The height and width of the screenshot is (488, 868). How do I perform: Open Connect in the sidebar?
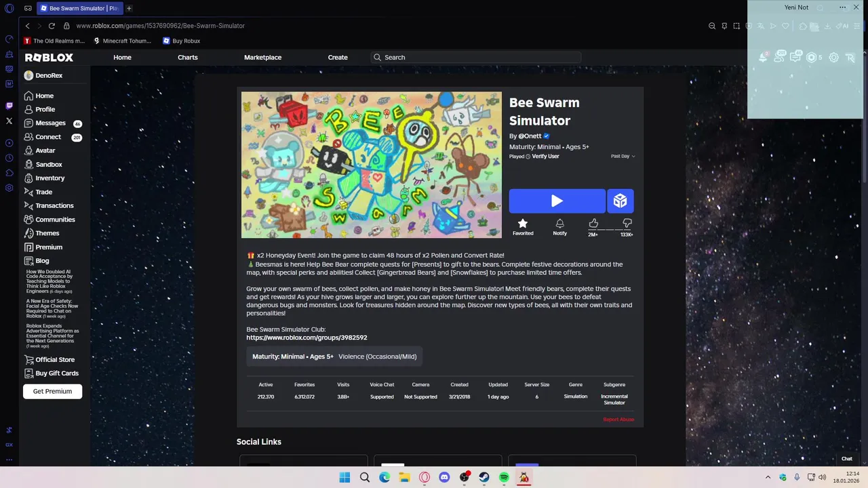pyautogui.click(x=43, y=137)
